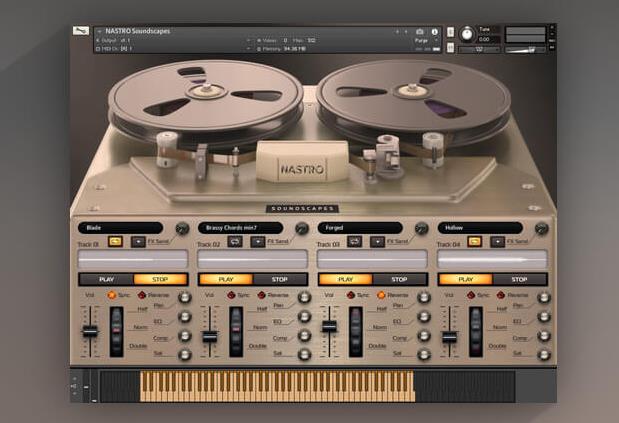Image resolution: width=619 pixels, height=423 pixels.
Task: Click the Sat knob on Track 04
Action: pyautogui.click(x=543, y=354)
